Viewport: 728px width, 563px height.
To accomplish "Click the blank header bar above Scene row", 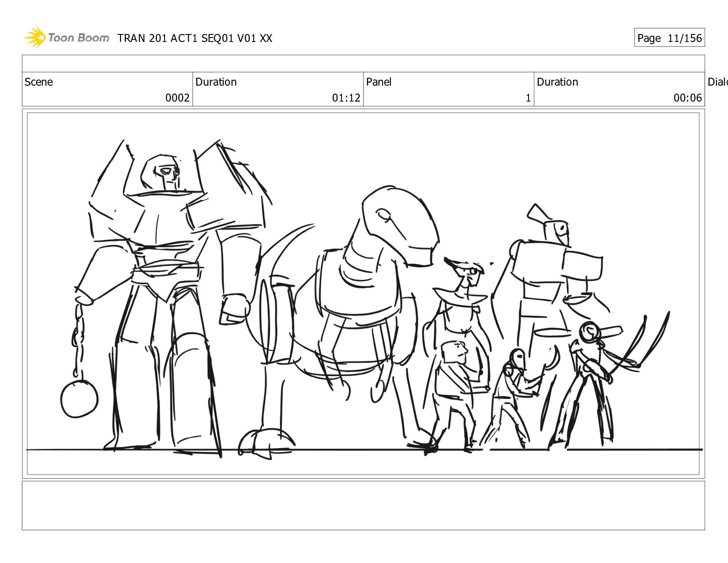I will pos(363,64).
